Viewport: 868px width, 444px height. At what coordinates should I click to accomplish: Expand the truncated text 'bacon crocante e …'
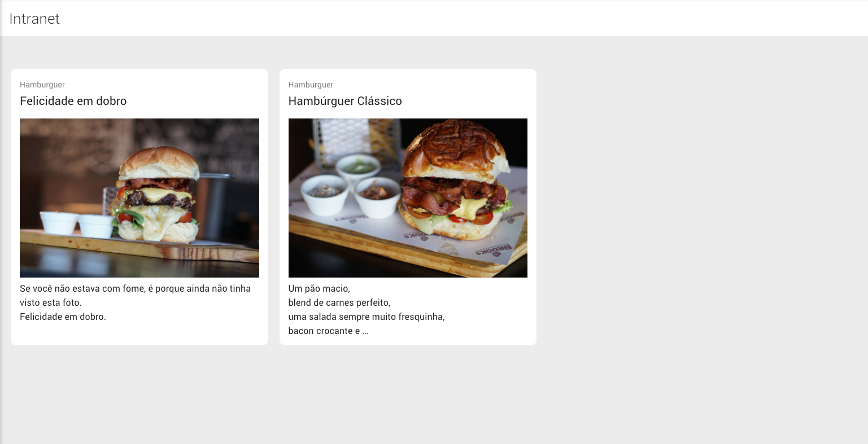328,331
